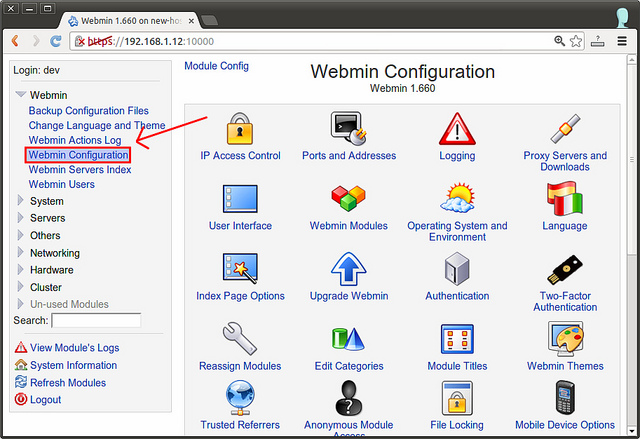Open Two-Factor Authentication icon
The image size is (640, 439).
coord(565,269)
